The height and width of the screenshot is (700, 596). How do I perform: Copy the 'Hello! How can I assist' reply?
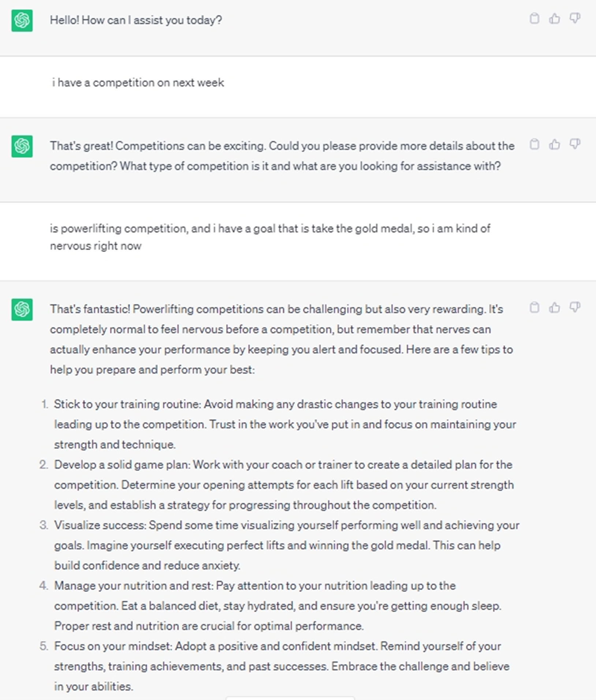click(534, 18)
